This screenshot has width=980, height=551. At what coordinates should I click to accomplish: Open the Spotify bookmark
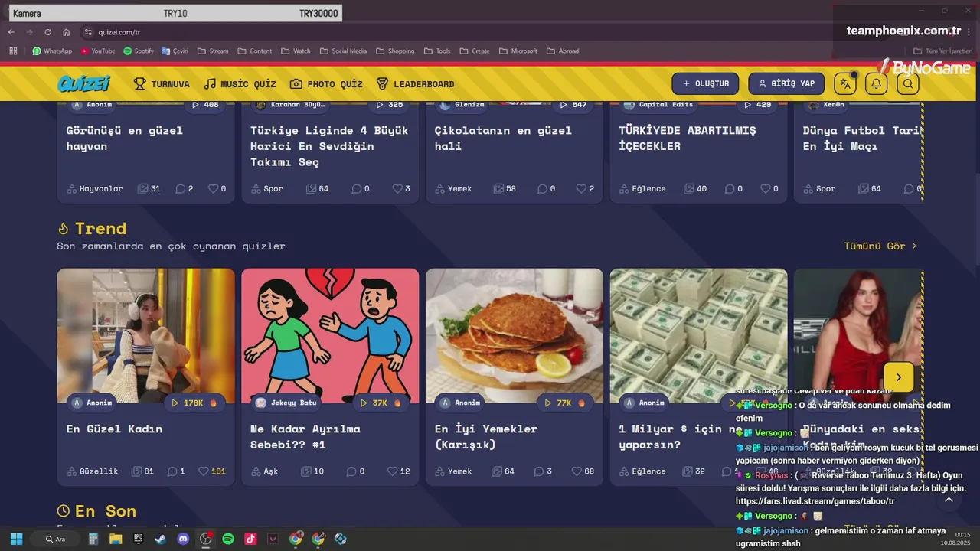pyautogui.click(x=139, y=51)
